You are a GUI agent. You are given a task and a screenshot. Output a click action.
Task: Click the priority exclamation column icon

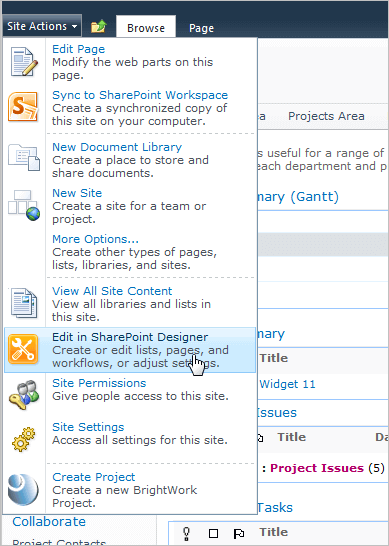coord(187,533)
